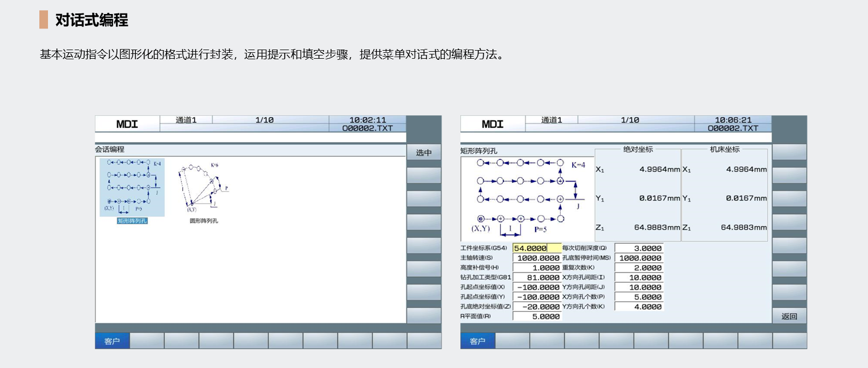The height and width of the screenshot is (368, 868).
Task: Open the 客户 tab in the left screen
Action: coord(112,341)
